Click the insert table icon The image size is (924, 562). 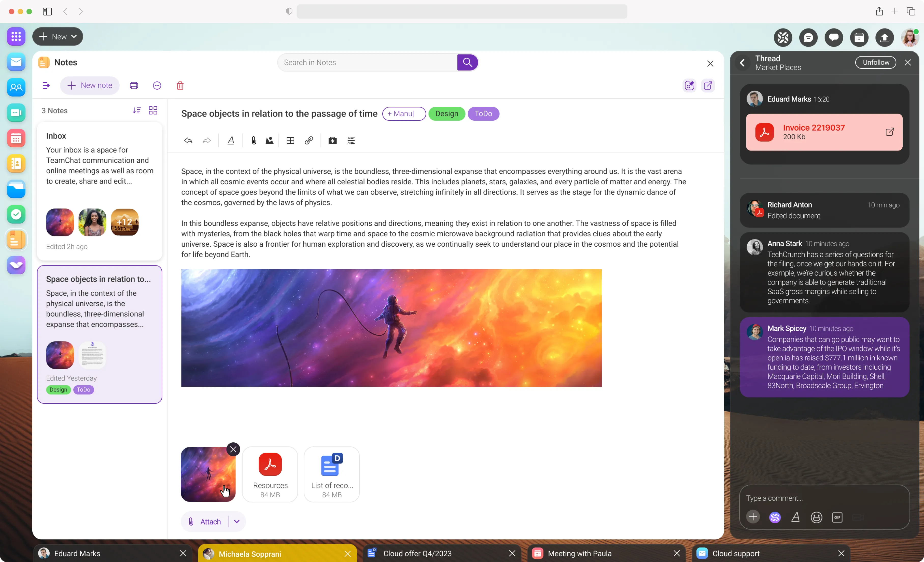pos(290,140)
